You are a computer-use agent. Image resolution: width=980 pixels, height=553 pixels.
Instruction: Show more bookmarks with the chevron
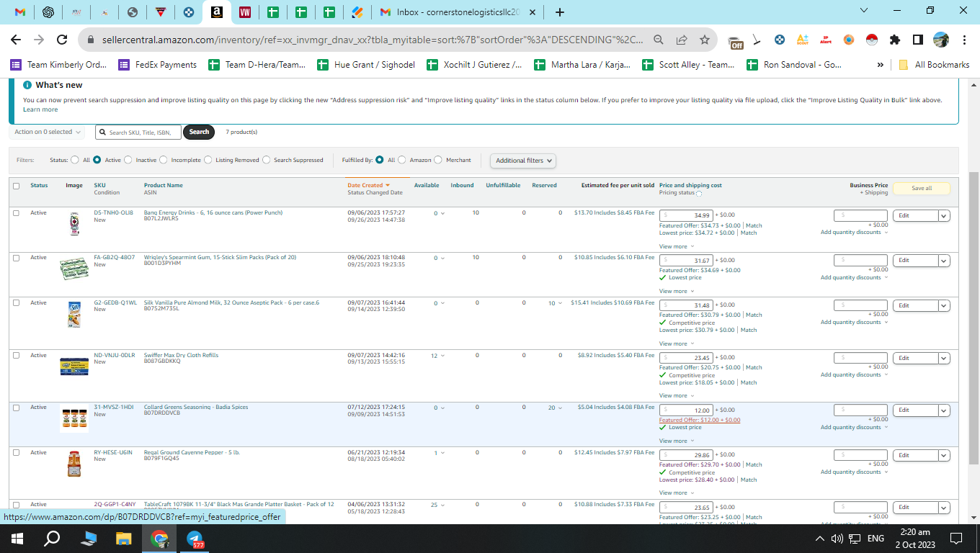pos(880,65)
